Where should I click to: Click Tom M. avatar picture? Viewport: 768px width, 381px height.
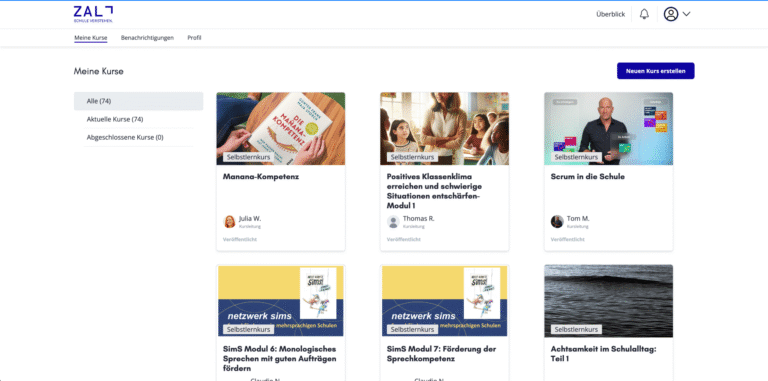click(557, 222)
